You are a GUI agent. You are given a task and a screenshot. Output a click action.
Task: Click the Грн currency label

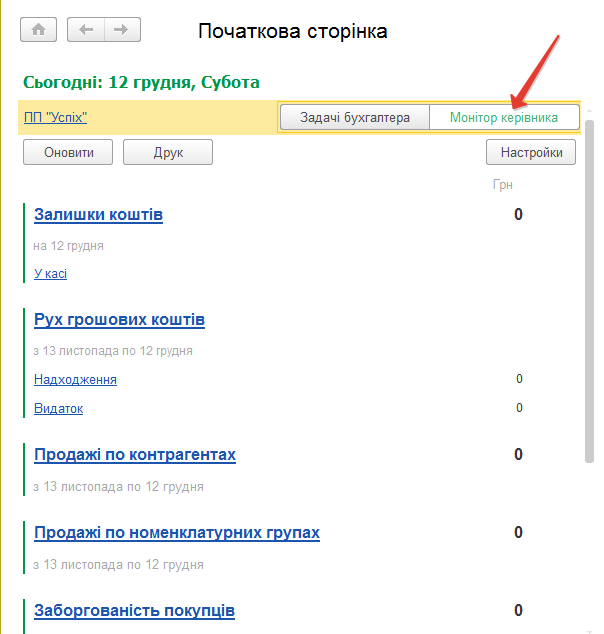503,185
